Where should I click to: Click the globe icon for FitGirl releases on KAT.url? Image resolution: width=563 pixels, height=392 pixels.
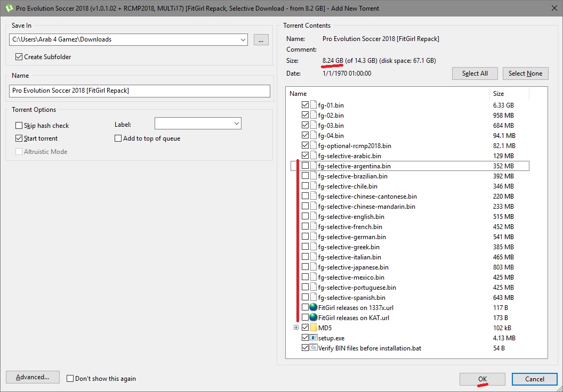coord(313,317)
